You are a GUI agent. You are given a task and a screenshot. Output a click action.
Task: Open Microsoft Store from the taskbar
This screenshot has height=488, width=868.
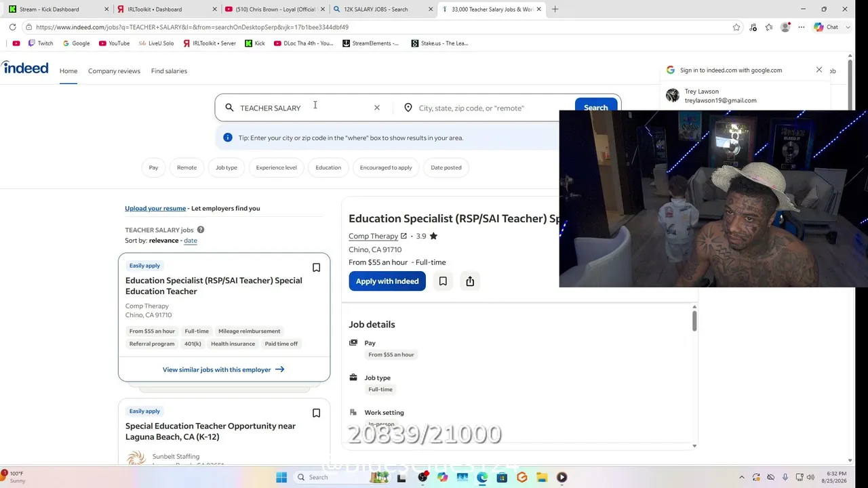[x=502, y=477]
